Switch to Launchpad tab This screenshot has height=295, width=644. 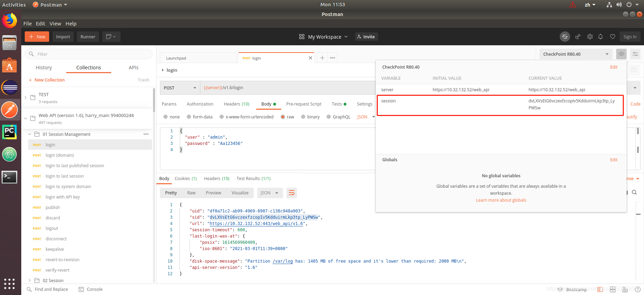[198, 58]
